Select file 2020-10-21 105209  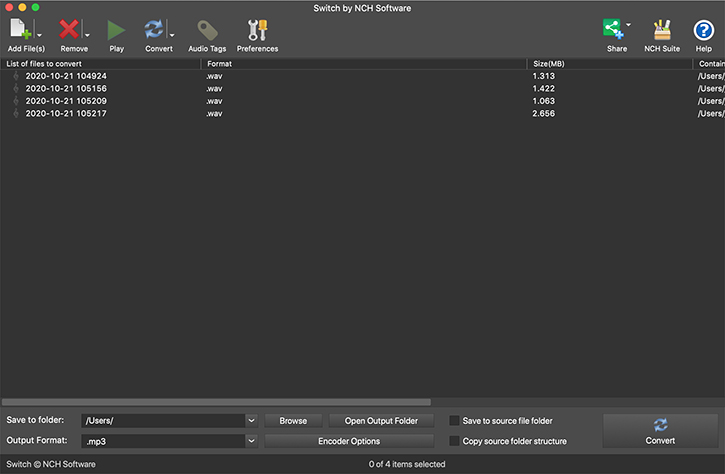[66, 101]
